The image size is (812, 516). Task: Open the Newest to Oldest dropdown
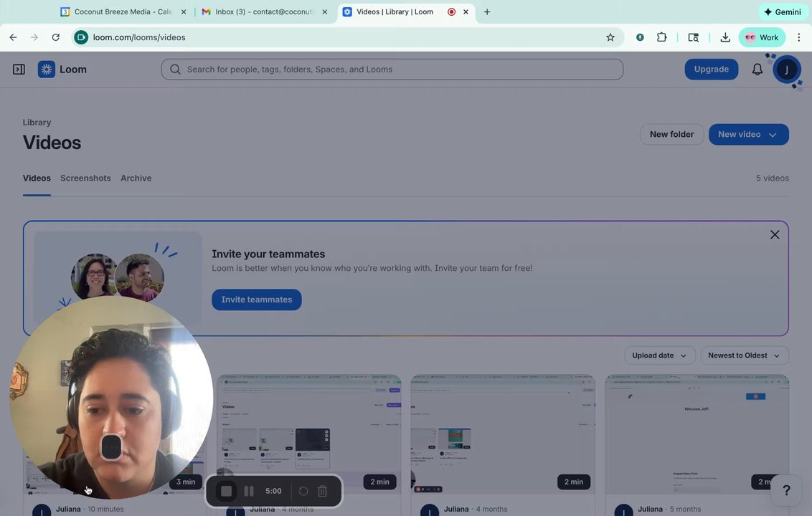[744, 355]
